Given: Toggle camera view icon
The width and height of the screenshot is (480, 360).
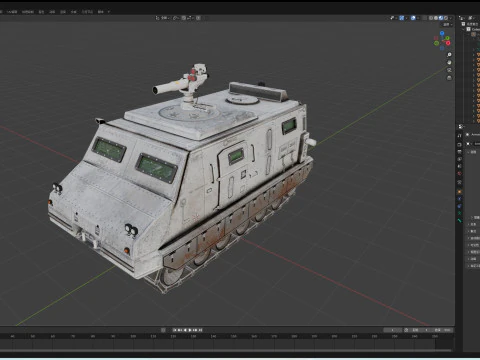Looking at the screenshot, I should 449,70.
